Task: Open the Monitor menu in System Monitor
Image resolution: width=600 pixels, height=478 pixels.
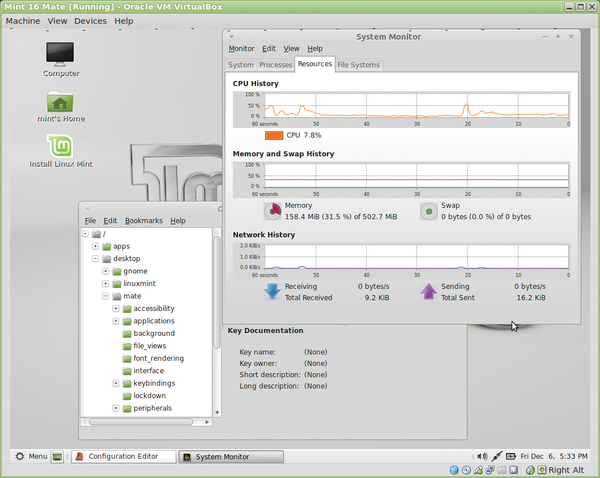Action: pyautogui.click(x=241, y=49)
